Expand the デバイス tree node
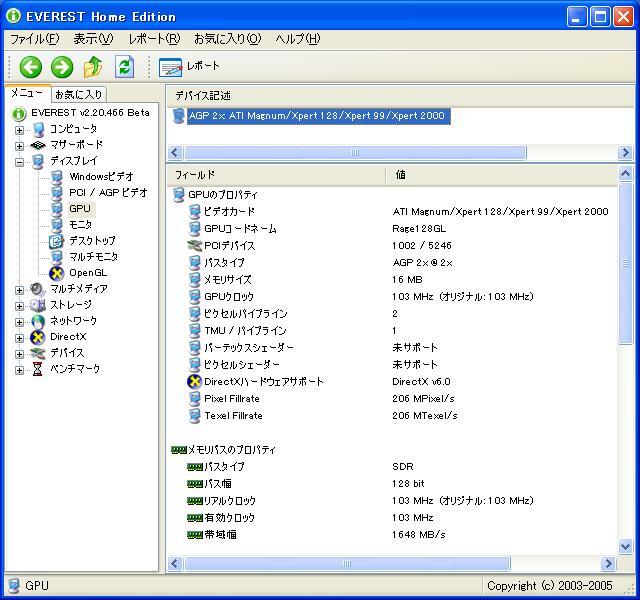Image resolution: width=640 pixels, height=600 pixels. pyautogui.click(x=19, y=354)
